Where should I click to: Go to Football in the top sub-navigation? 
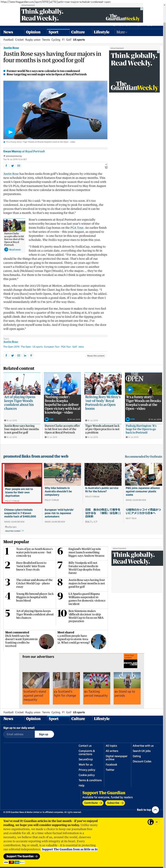tap(8, 40)
